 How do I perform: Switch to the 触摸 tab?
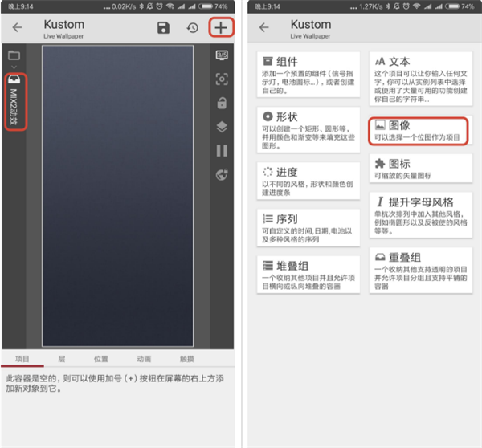coord(187,359)
